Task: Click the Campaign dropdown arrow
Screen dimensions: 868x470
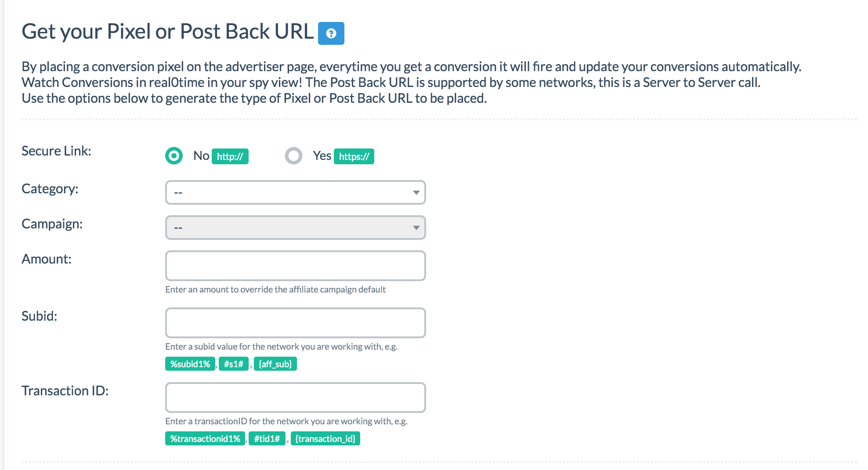Action: [x=416, y=228]
